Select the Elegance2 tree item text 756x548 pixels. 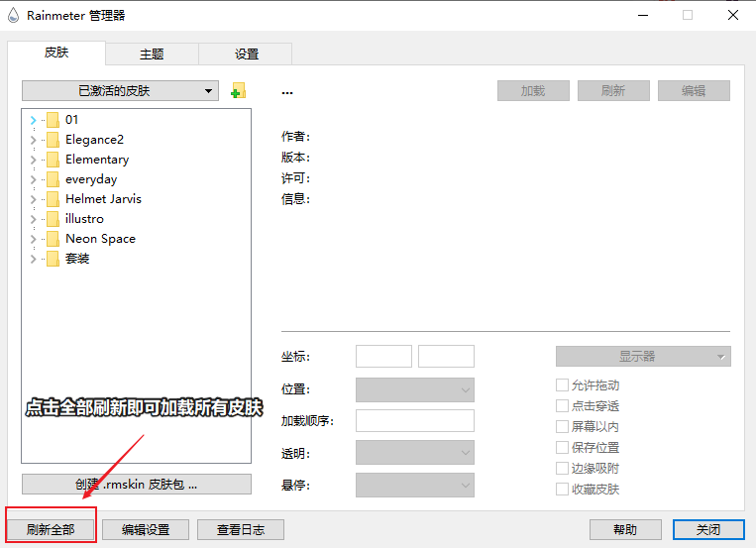94,140
